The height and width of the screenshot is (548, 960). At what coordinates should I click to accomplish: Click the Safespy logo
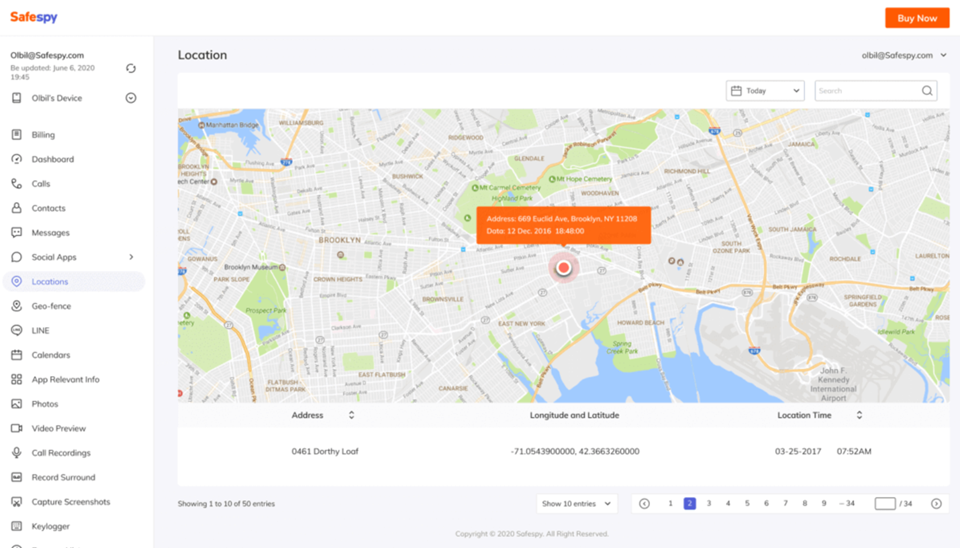(x=34, y=17)
